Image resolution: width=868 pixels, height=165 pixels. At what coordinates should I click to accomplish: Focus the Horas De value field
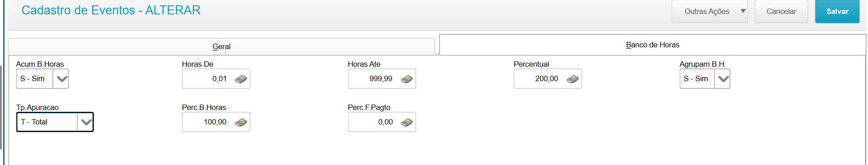208,79
